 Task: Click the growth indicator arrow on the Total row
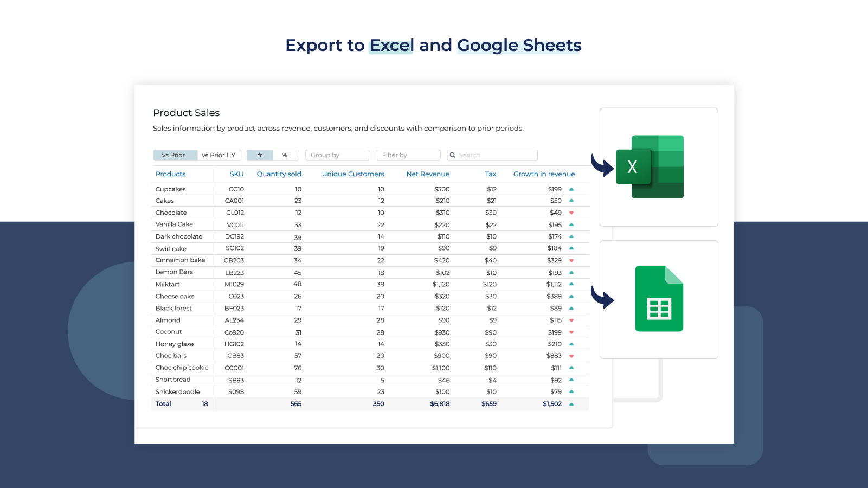coord(572,403)
